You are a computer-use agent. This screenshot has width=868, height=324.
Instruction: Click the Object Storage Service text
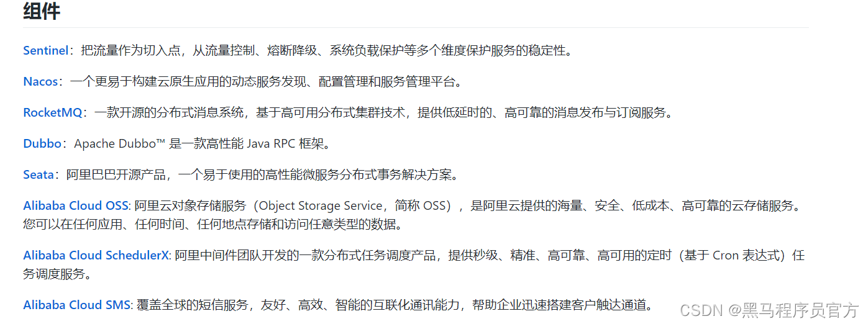[x=321, y=206]
